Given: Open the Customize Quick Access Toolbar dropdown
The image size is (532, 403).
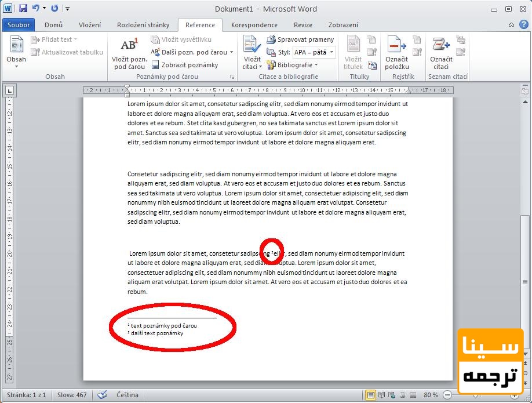Looking at the screenshot, I should [x=68, y=9].
